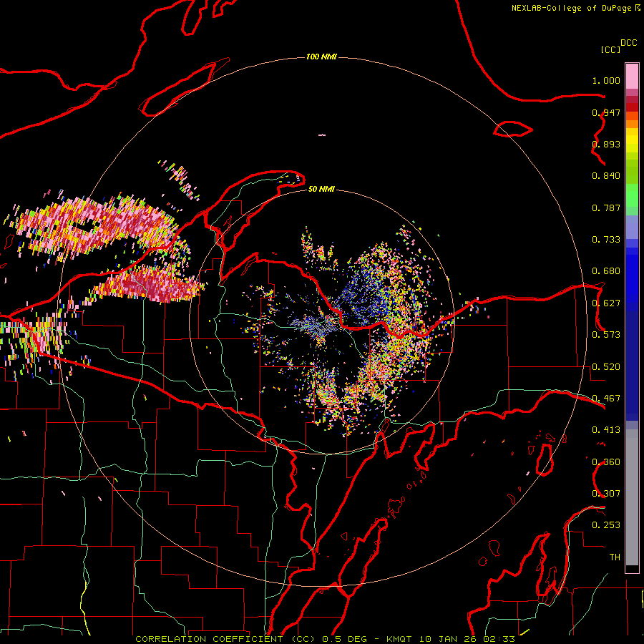Select the 0.627 color scale value
The height and width of the screenshot is (644, 644).
(x=606, y=303)
